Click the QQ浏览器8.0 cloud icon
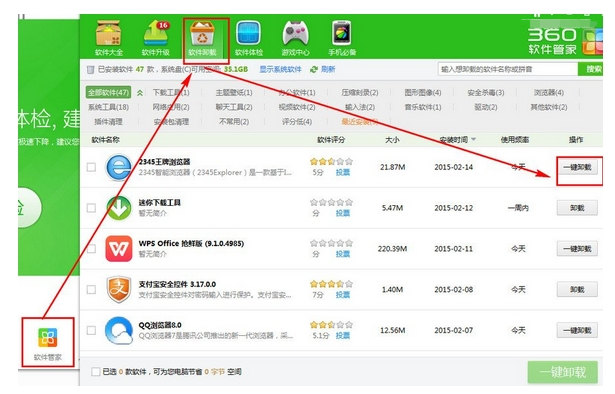This screenshot has width=615, height=394. tap(118, 330)
